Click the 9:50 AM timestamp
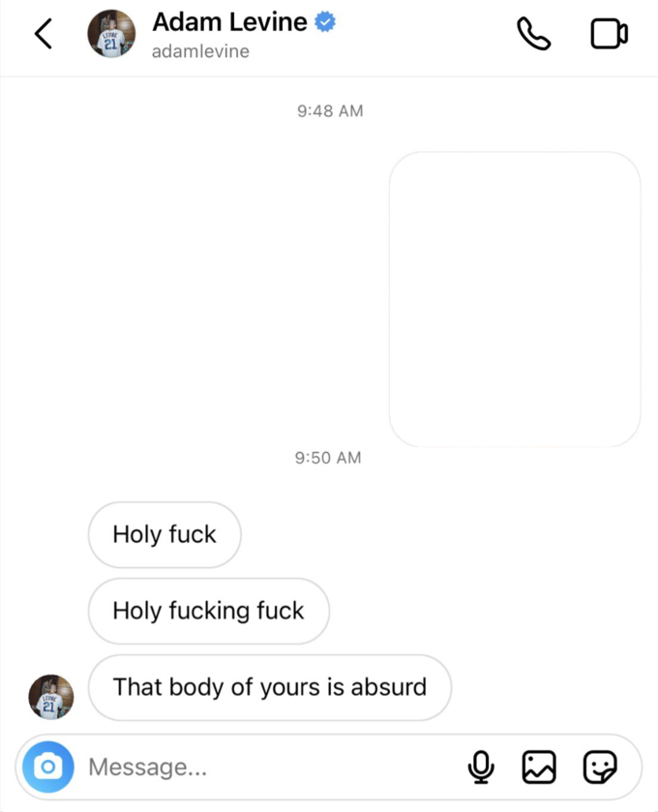Image resolution: width=658 pixels, height=812 pixels. (x=328, y=458)
